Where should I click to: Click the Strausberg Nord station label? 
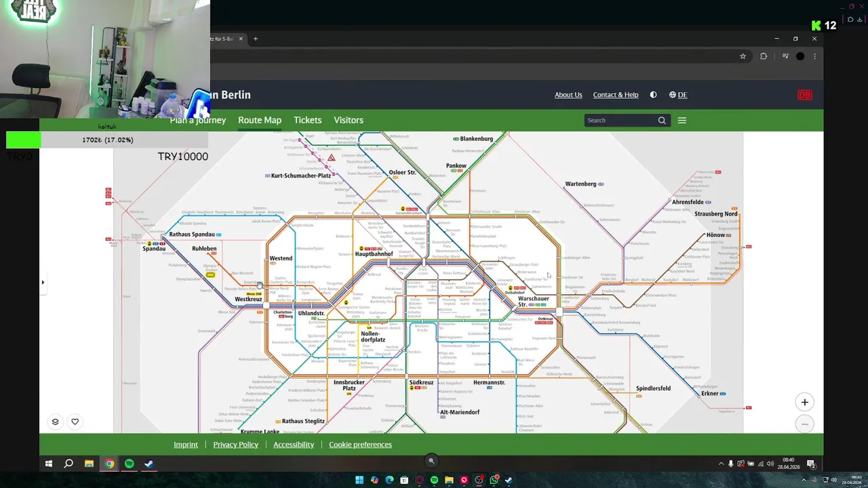[716, 213]
